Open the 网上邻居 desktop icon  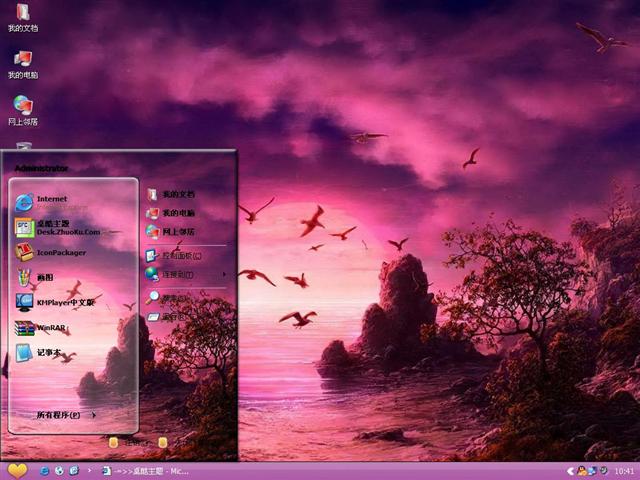point(23,111)
